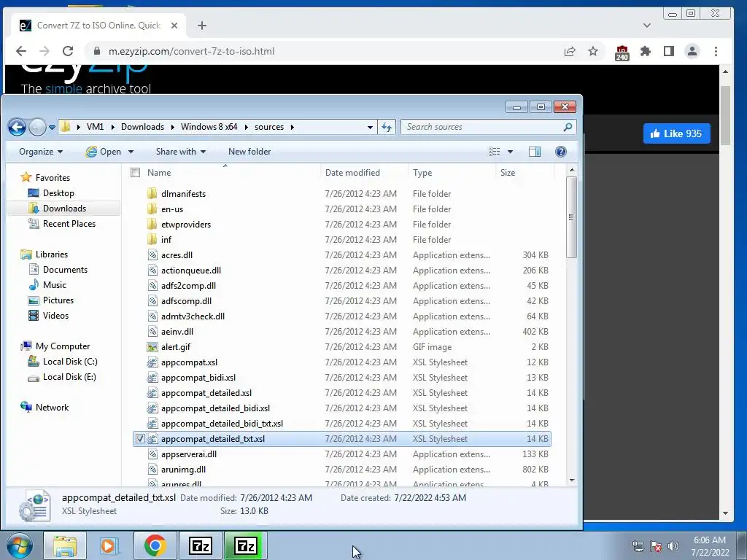Open the address bar previous locations dropdown
Image resolution: width=747 pixels, height=560 pixels.
point(370,128)
